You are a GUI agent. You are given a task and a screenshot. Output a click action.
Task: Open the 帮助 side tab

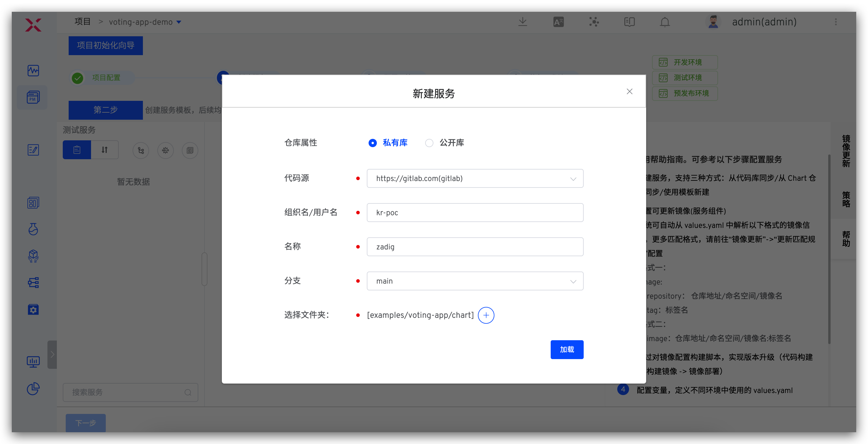pos(846,239)
